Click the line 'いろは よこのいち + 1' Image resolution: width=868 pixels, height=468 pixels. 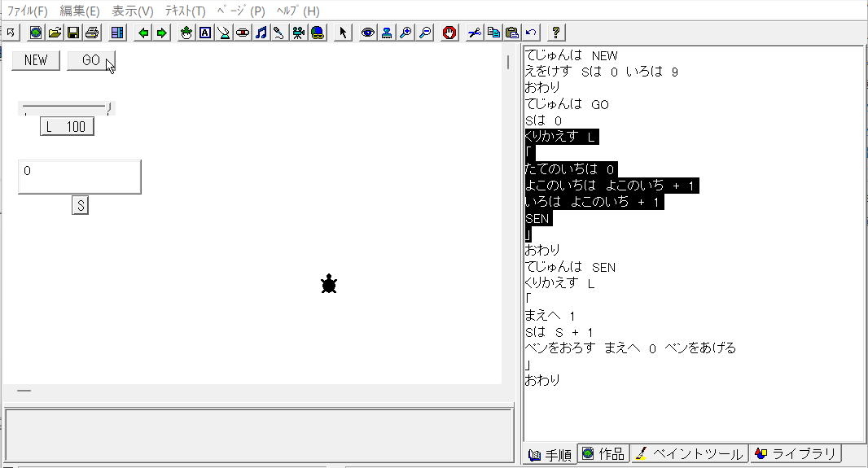click(x=594, y=202)
